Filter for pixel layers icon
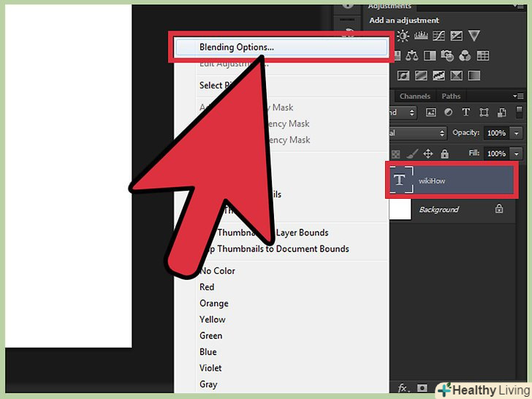Screen dimensions: 532x399 (x=431, y=113)
